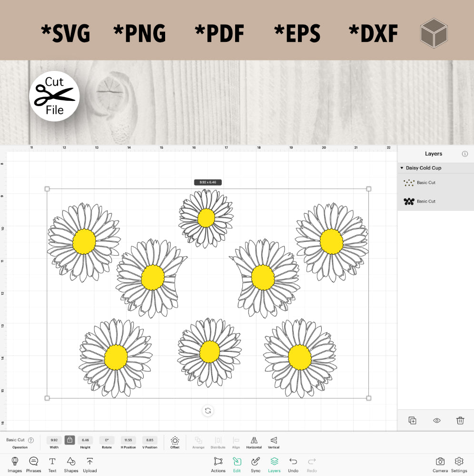
Task: Toggle the aspect ratio lock
Action: 69,440
